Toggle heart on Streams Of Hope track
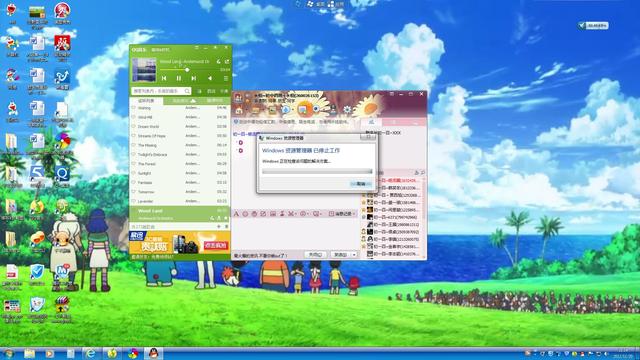Viewport: 640px width, 360px height. coord(133,136)
